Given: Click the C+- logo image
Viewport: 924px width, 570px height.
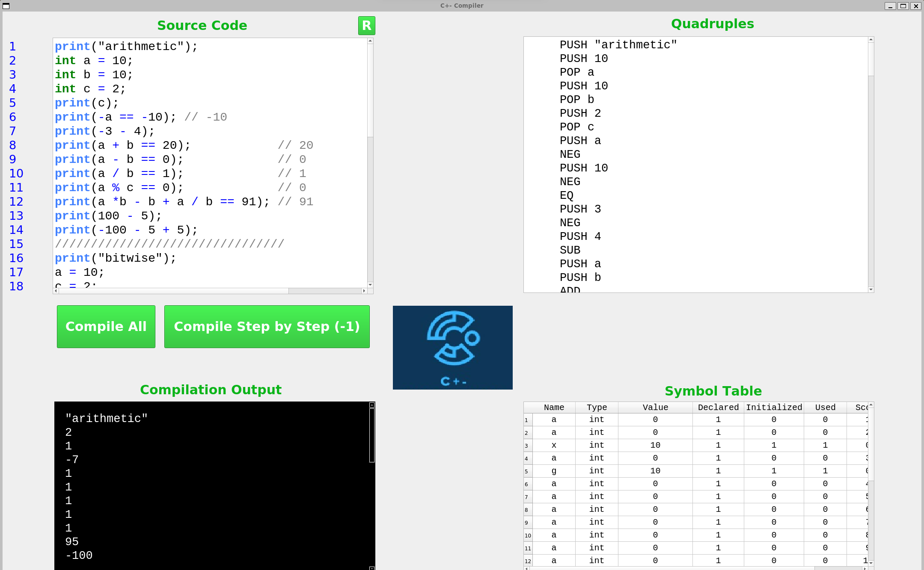Looking at the screenshot, I should tap(452, 347).
